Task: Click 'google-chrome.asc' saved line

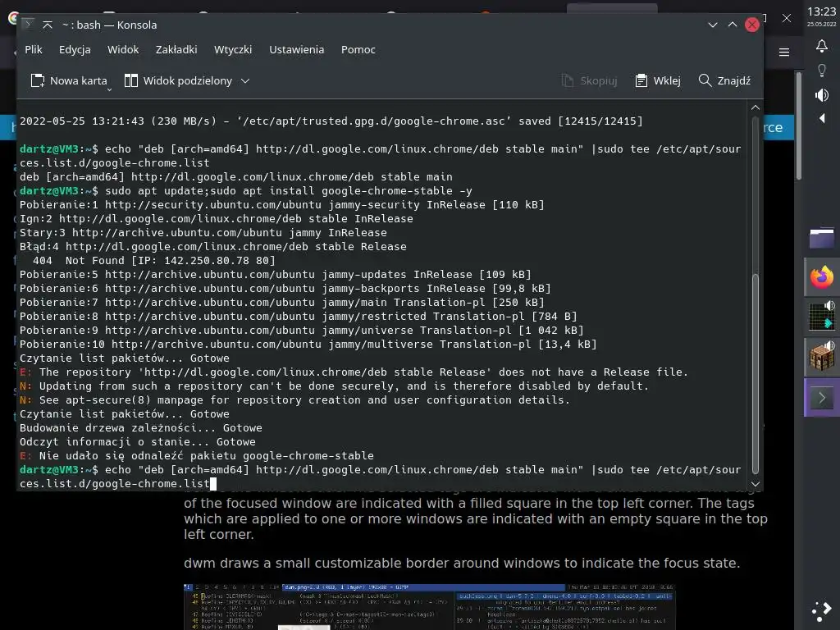Action: pos(331,121)
